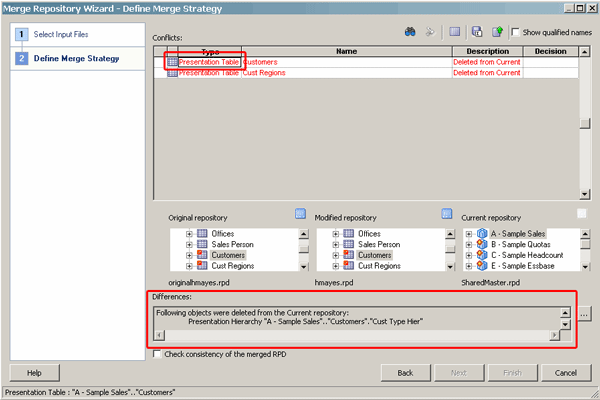Expand B - Sample Quotas in Current repository
The width and height of the screenshot is (600, 400).
(469, 245)
